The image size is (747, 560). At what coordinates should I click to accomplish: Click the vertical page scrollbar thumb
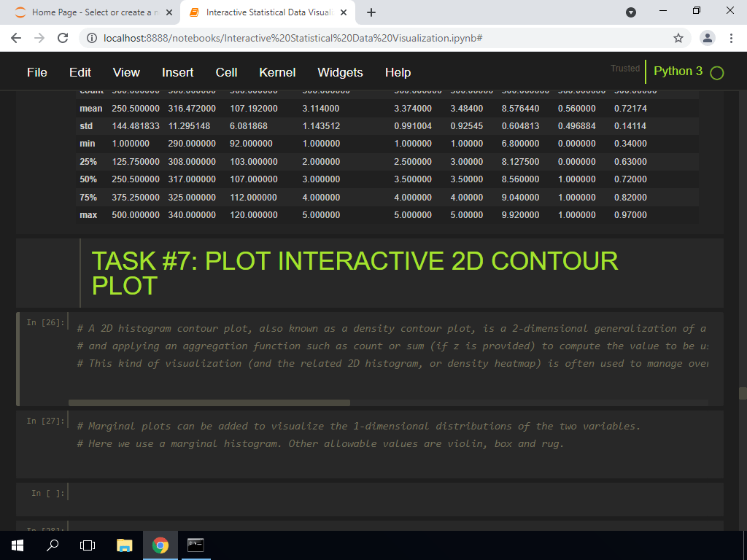(x=743, y=393)
